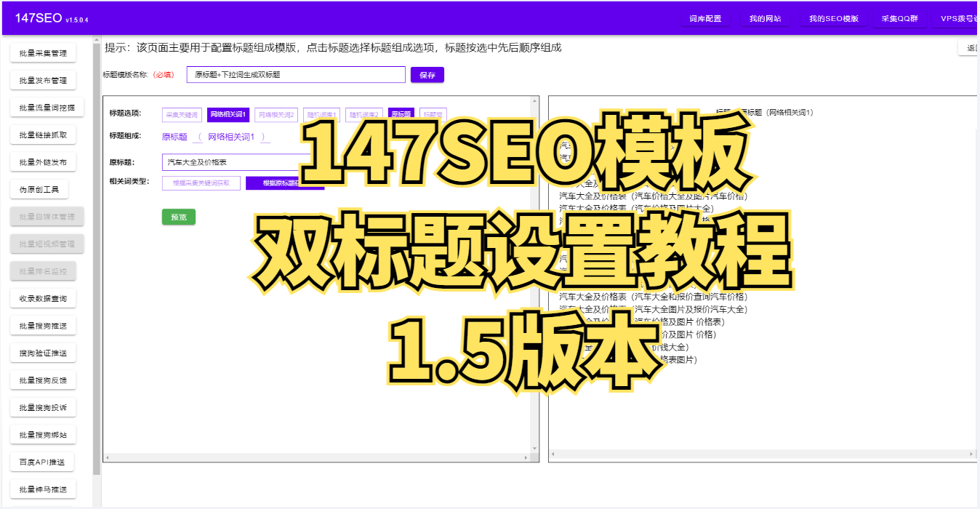Toggle the 原标题 title option
Image resolution: width=980 pixels, height=509 pixels.
tap(401, 115)
